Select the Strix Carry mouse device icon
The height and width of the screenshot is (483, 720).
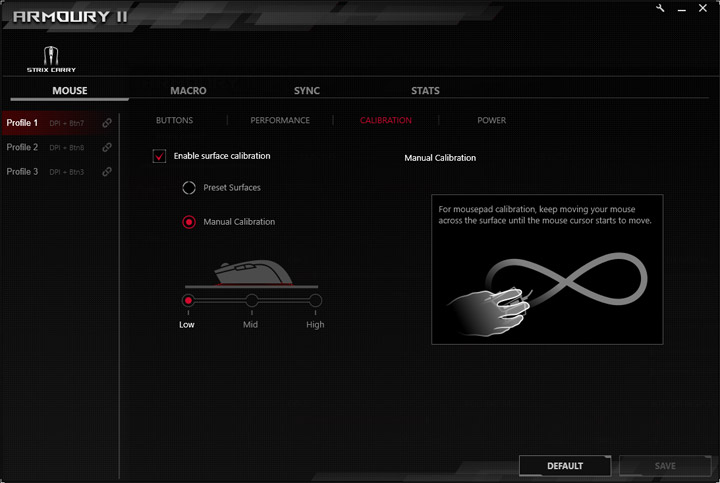(51, 59)
